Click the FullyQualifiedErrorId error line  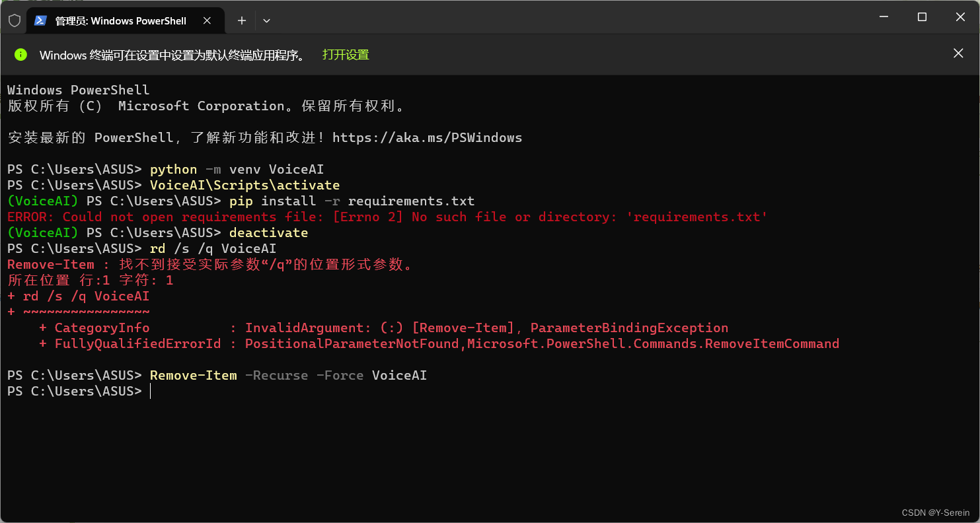click(439, 343)
